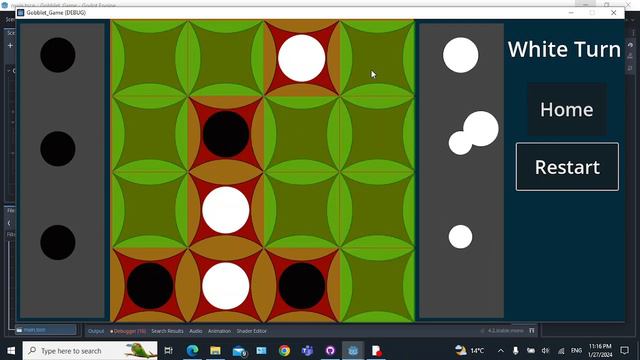Select the white piece in the board's bottom row

coord(226,286)
